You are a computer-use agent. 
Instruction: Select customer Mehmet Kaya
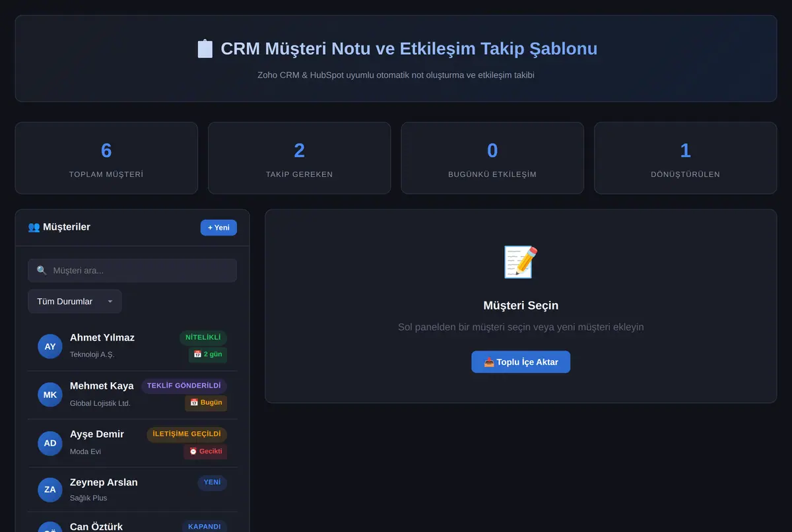point(132,395)
